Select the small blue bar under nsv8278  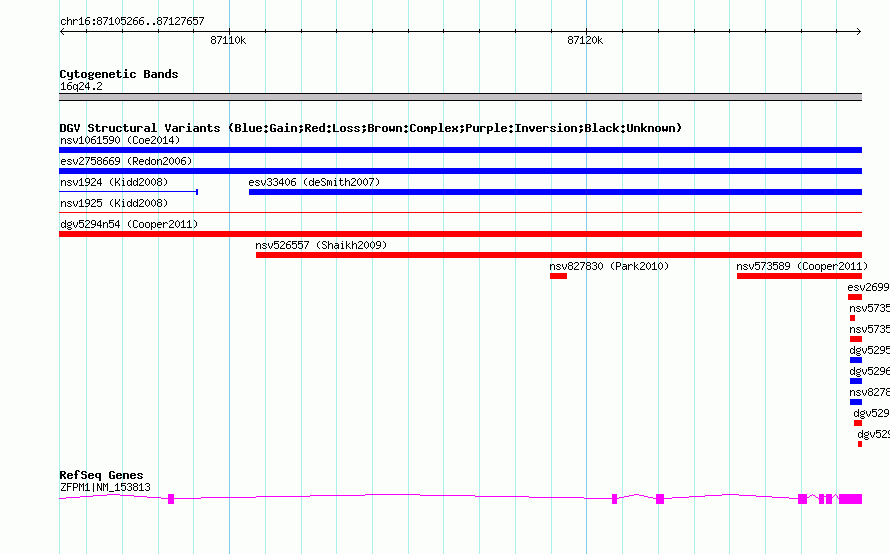coord(856,402)
